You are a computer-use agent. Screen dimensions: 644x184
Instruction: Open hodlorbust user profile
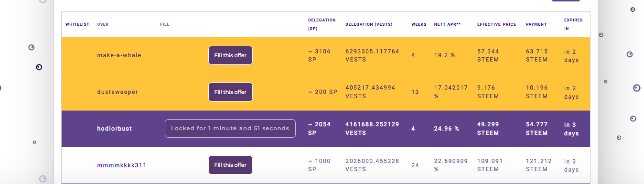114,129
